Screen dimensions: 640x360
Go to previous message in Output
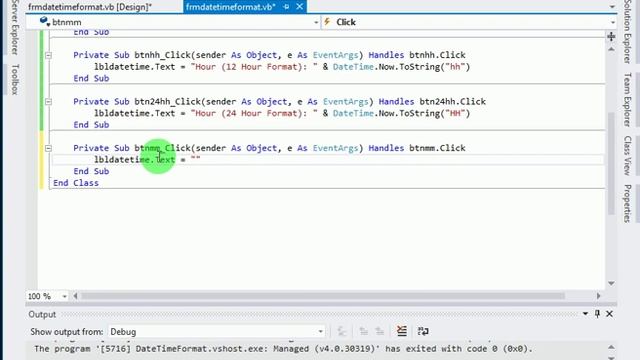pos(363,331)
